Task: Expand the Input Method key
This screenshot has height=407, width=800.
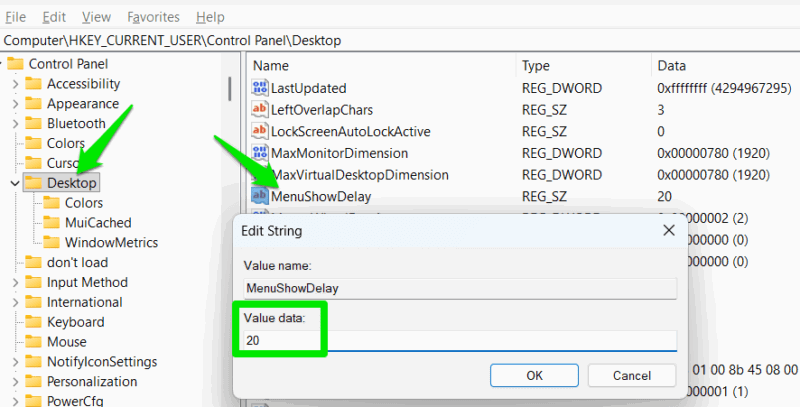Action: coord(15,282)
